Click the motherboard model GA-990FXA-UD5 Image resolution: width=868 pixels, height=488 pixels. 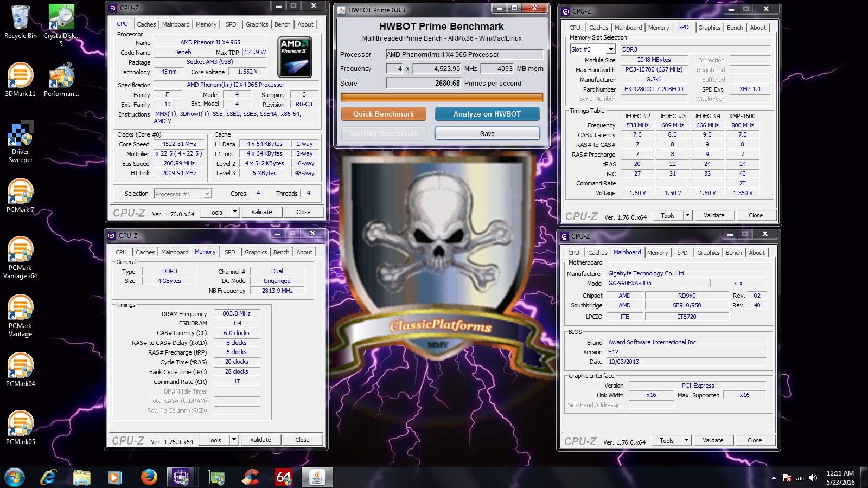tap(657, 283)
